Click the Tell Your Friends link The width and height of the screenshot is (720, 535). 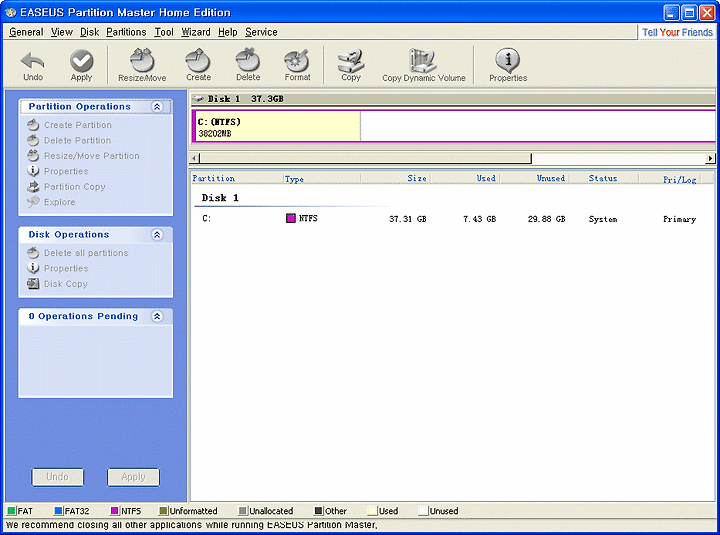[x=677, y=32]
